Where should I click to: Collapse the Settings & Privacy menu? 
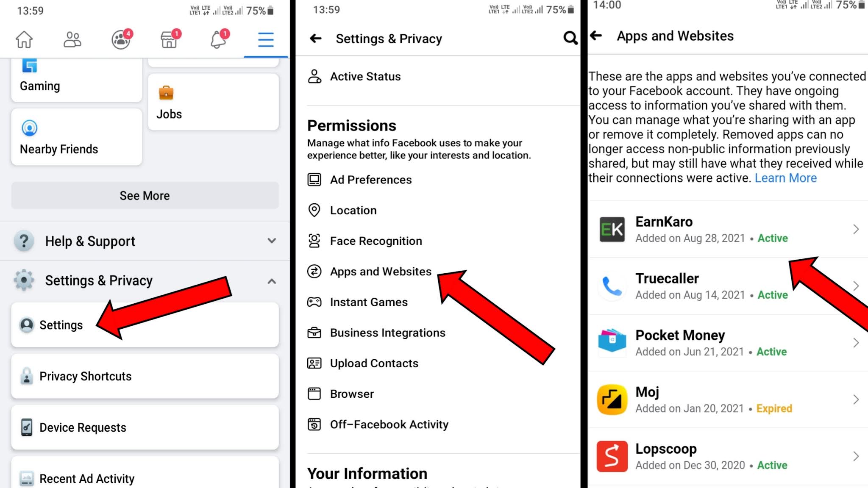271,281
